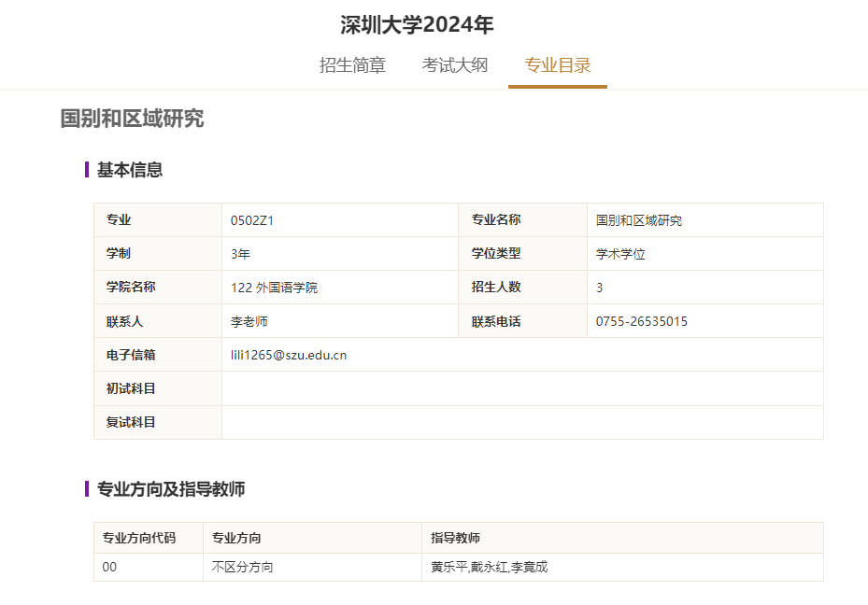This screenshot has width=868, height=605.
Task: Click the 专业方向代码 column header
Action: 149,538
